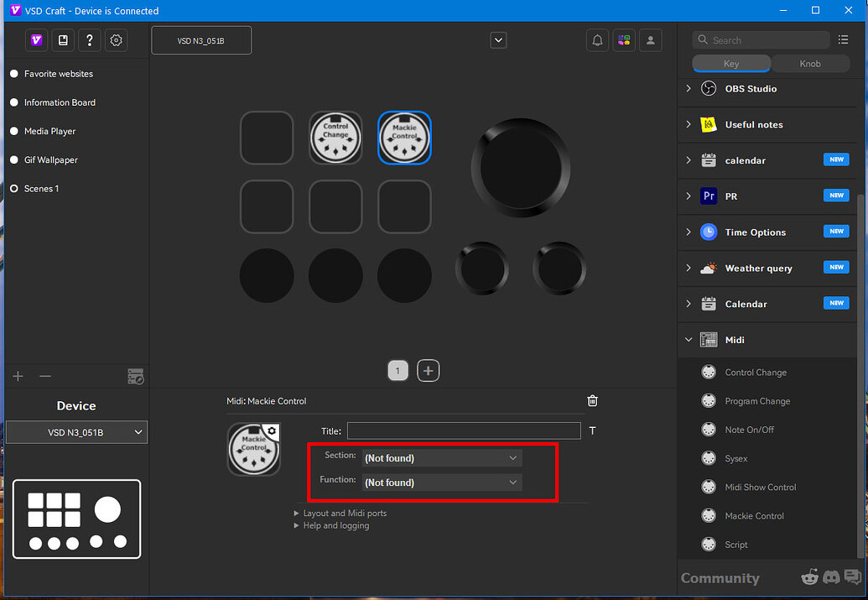
Task: Click the help question mark icon
Action: pyautogui.click(x=90, y=40)
